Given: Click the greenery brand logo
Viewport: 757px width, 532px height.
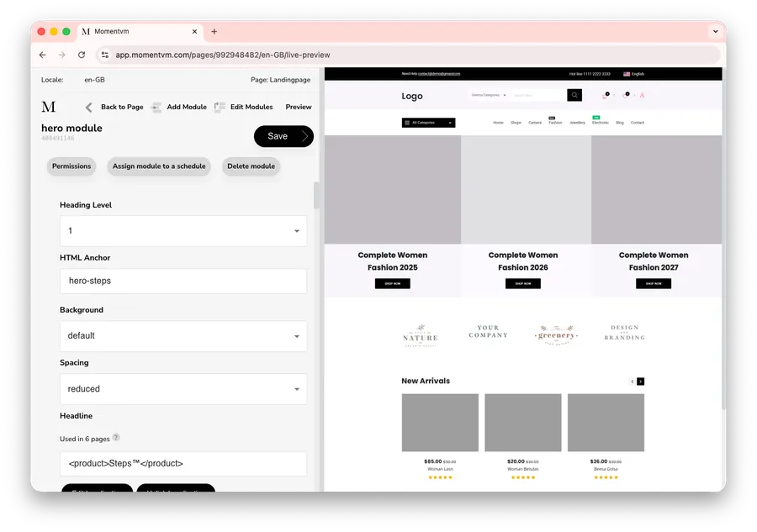Looking at the screenshot, I should [x=556, y=334].
